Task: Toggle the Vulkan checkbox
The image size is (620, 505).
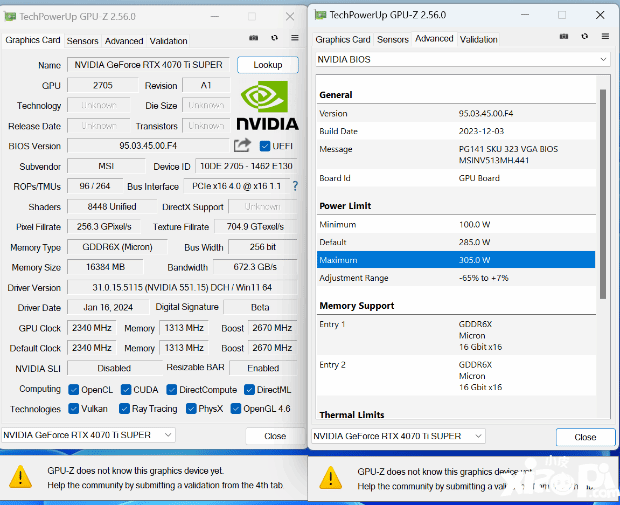Action: click(74, 409)
